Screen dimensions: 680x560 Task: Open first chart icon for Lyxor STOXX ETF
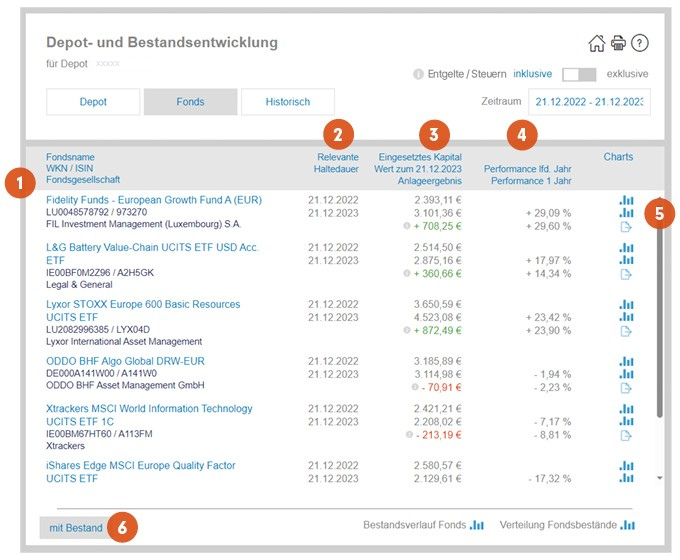click(x=626, y=305)
